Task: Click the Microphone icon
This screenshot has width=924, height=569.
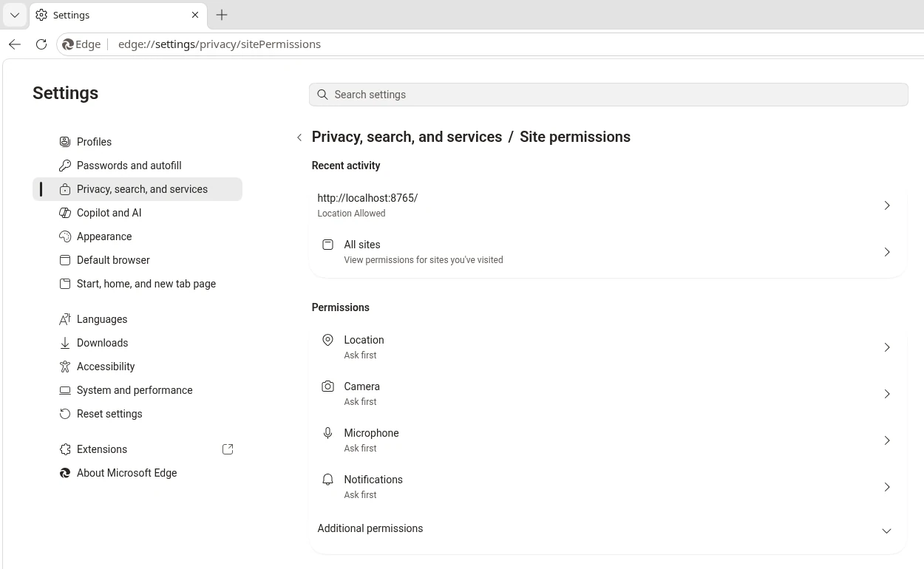Action: point(327,433)
